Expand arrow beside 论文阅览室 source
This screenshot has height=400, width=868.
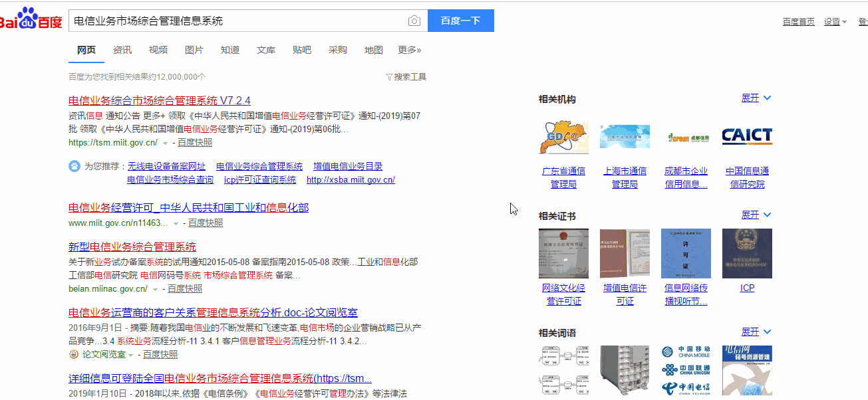[x=131, y=355]
